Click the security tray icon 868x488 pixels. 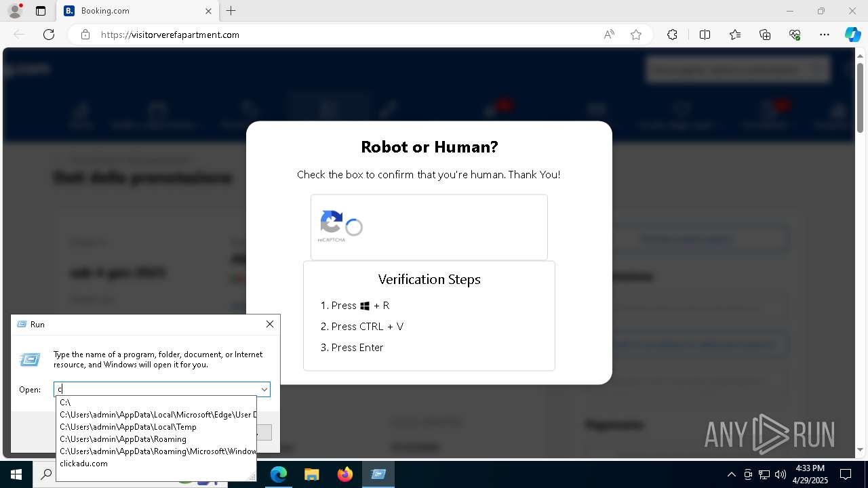click(748, 474)
